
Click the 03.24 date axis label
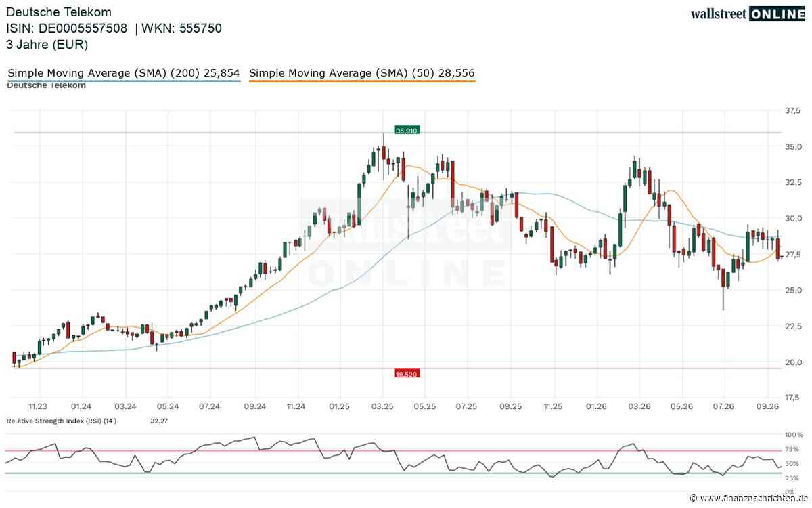126,406
